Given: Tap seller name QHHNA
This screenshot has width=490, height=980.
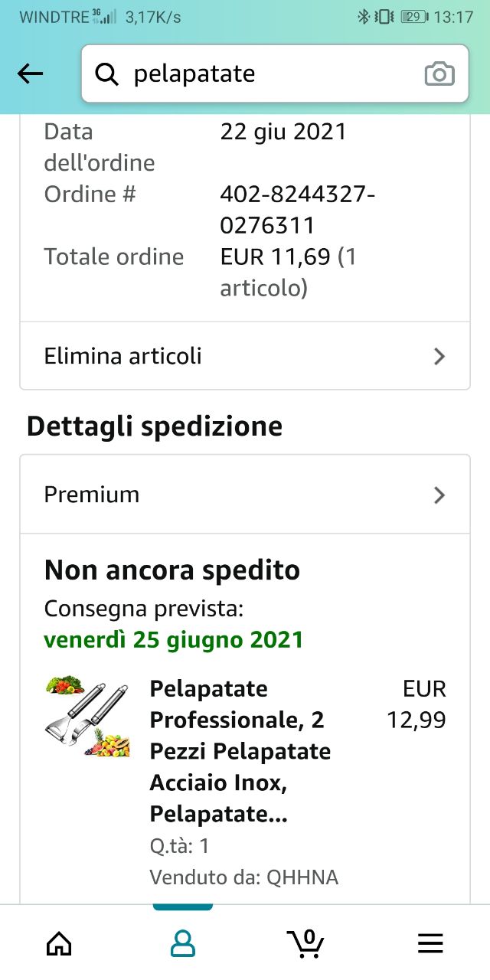Looking at the screenshot, I should click(x=302, y=877).
